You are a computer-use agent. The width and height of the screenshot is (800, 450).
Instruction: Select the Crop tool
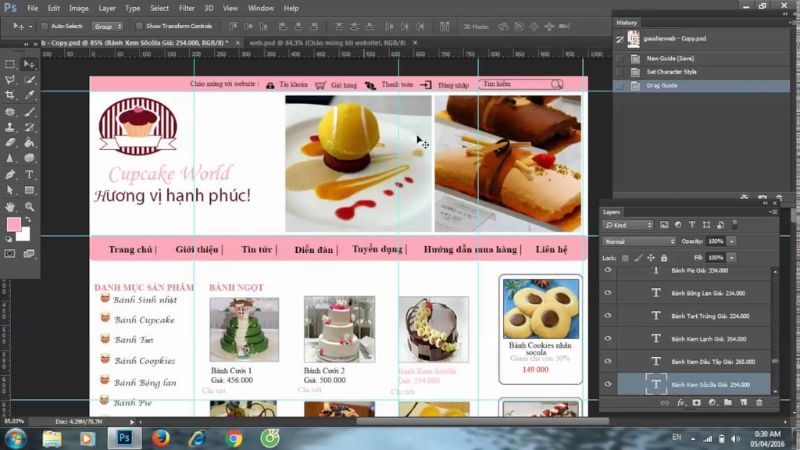(x=10, y=95)
